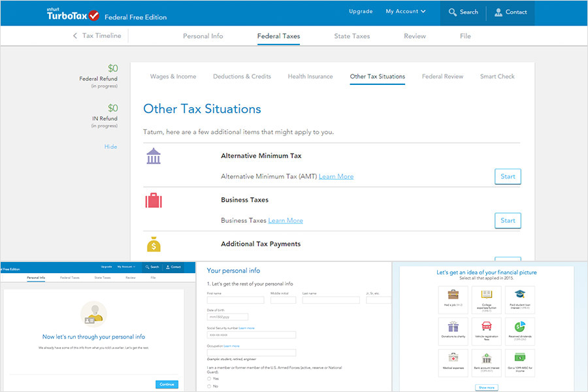Image resolution: width=588 pixels, height=392 pixels.
Task: Select the Alternative Minimum Tax building icon
Action: pyautogui.click(x=153, y=157)
